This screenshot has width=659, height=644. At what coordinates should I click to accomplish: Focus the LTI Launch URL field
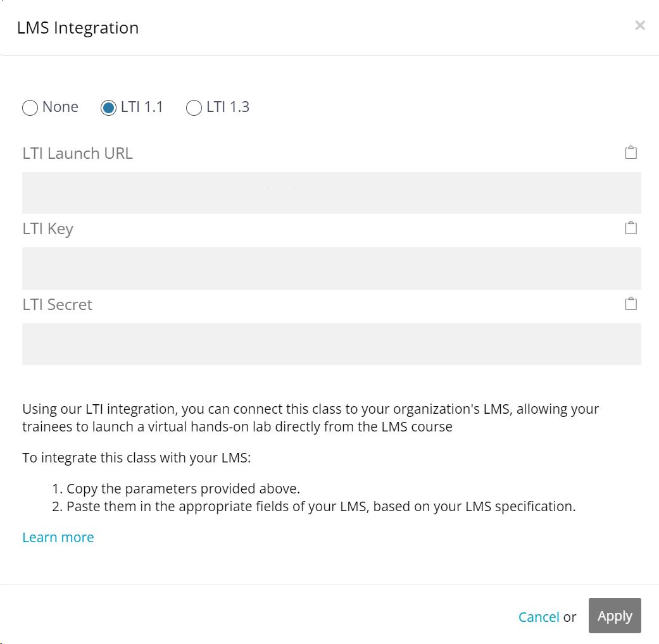332,193
